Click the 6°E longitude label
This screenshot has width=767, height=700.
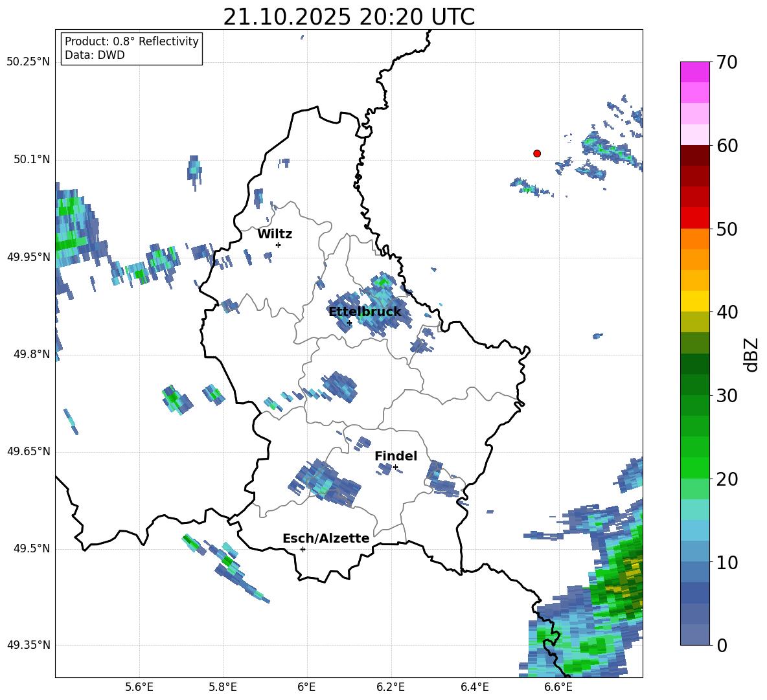[x=306, y=687]
